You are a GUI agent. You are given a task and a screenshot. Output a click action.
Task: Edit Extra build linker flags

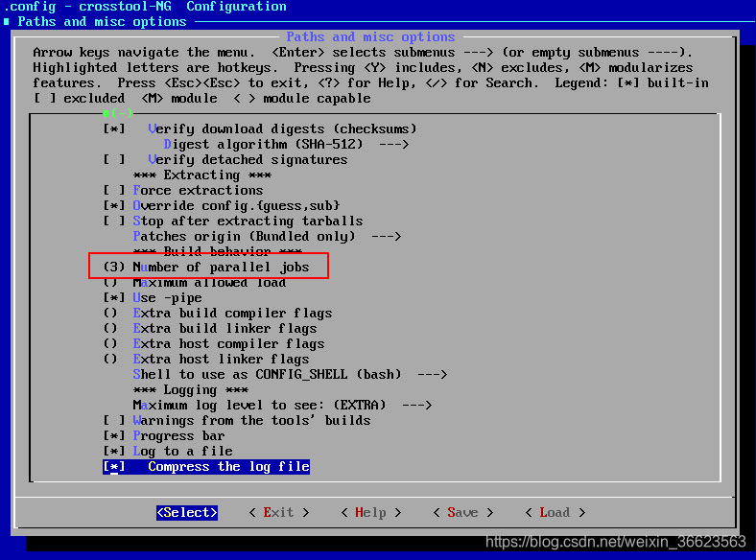pyautogui.click(x=210, y=329)
